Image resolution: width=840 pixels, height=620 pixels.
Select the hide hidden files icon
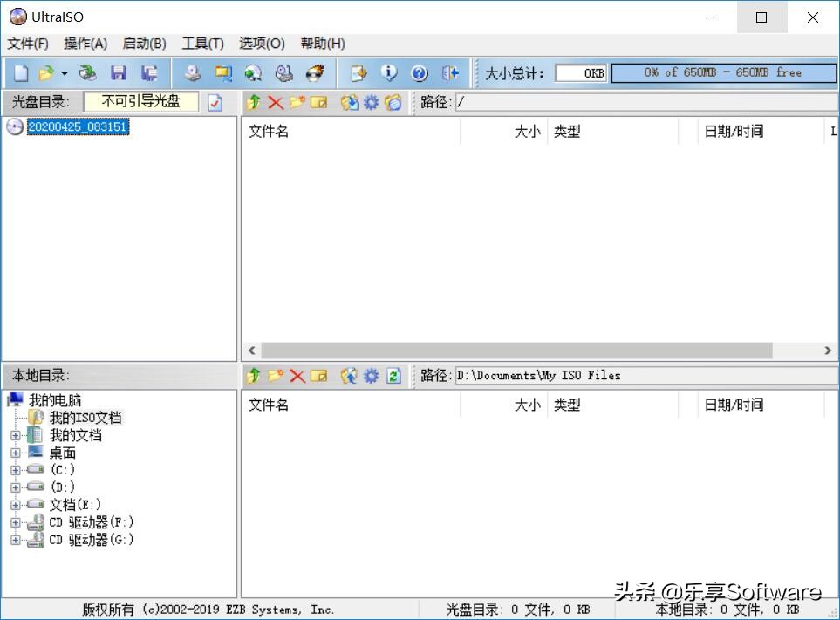tap(393, 102)
